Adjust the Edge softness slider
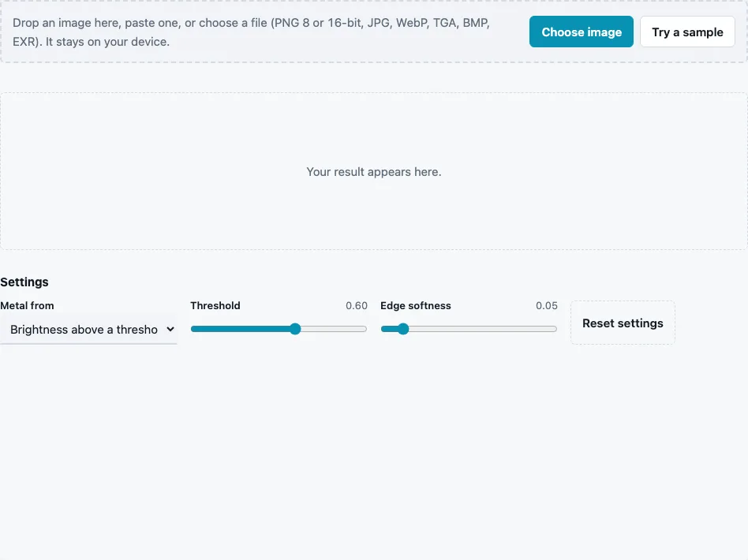Image resolution: width=748 pixels, height=560 pixels. tap(469, 329)
